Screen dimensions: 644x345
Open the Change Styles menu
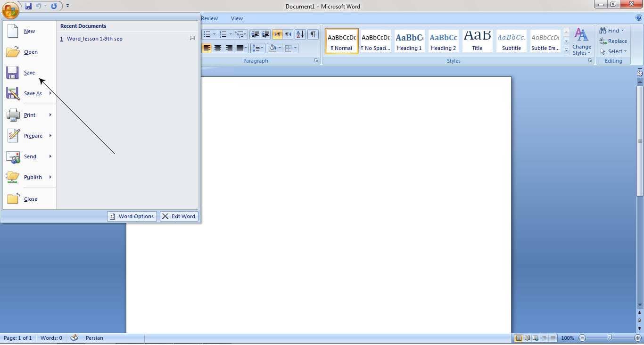pos(581,41)
